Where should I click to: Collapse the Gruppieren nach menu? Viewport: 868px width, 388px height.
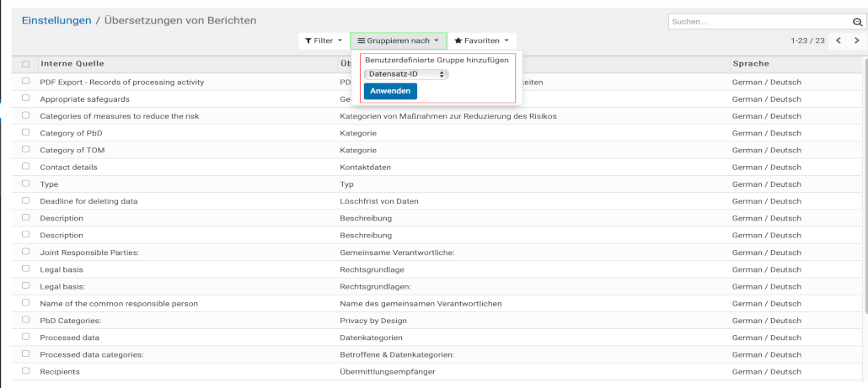click(398, 40)
